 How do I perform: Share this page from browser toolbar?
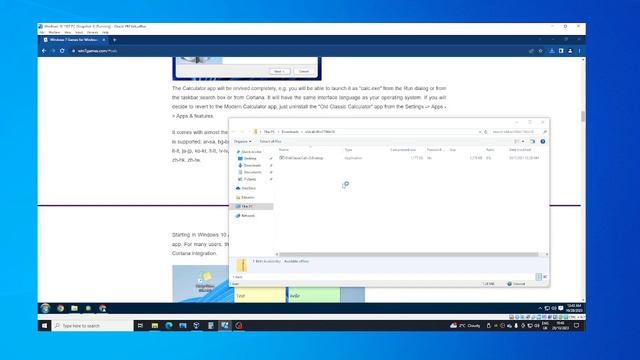pyautogui.click(x=531, y=51)
